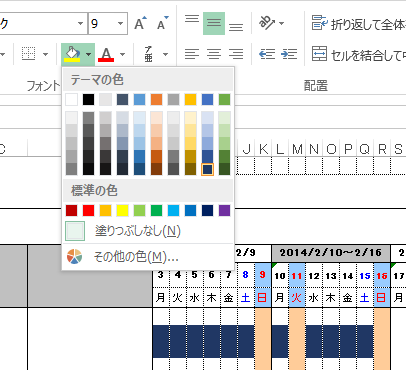
Task: Open the font size dropdown
Action: 120,23
